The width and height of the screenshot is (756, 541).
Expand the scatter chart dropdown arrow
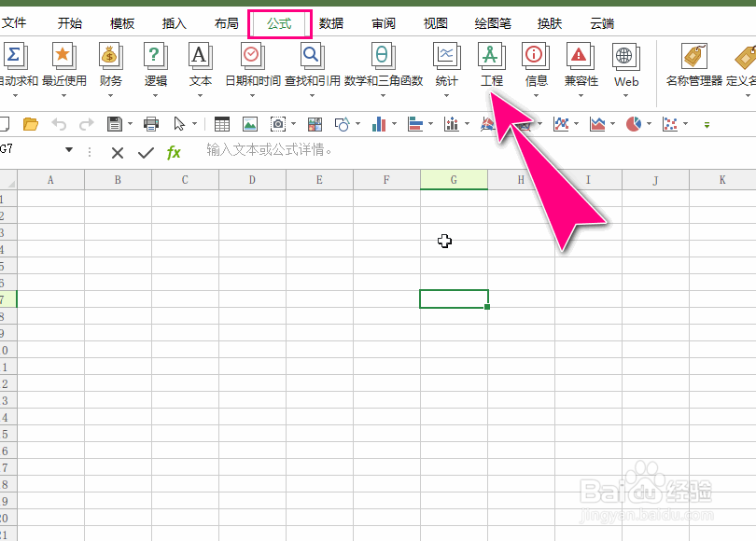(x=685, y=124)
